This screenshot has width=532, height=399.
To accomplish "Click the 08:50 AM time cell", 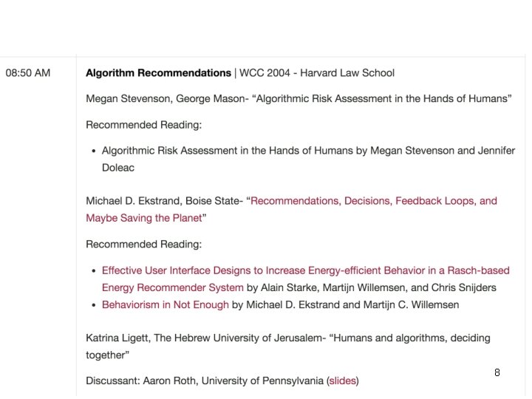I will [28, 73].
